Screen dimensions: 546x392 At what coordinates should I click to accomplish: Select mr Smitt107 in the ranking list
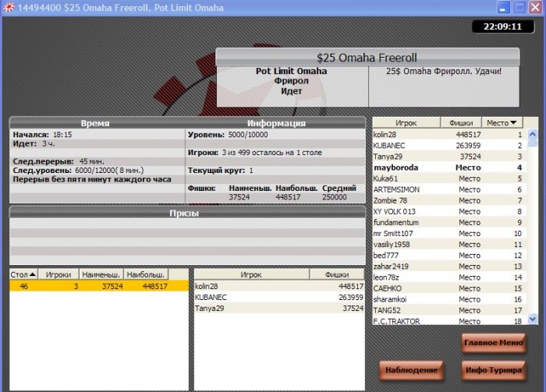[x=448, y=233]
